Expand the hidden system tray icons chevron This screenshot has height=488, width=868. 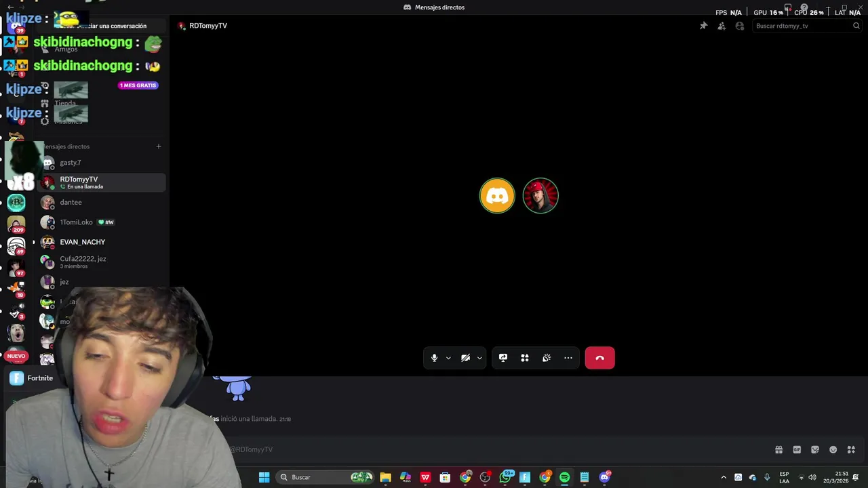pos(724,477)
